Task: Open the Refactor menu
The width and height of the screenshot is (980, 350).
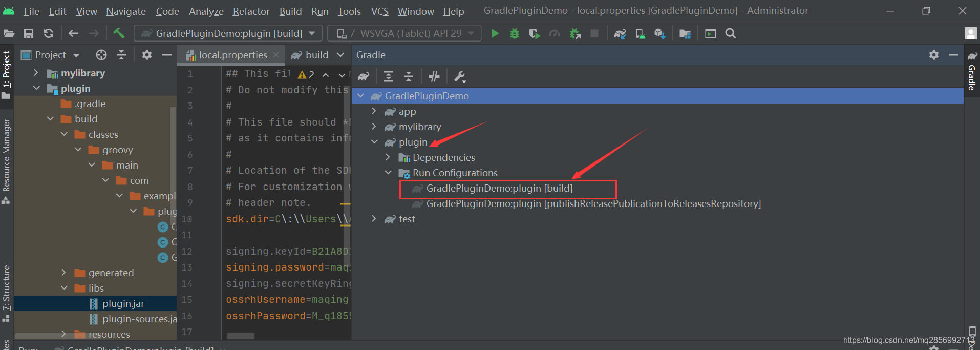Action: [251, 11]
